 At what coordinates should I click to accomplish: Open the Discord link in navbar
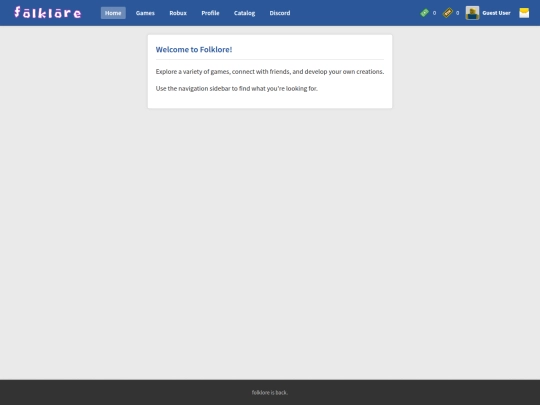pyautogui.click(x=280, y=13)
